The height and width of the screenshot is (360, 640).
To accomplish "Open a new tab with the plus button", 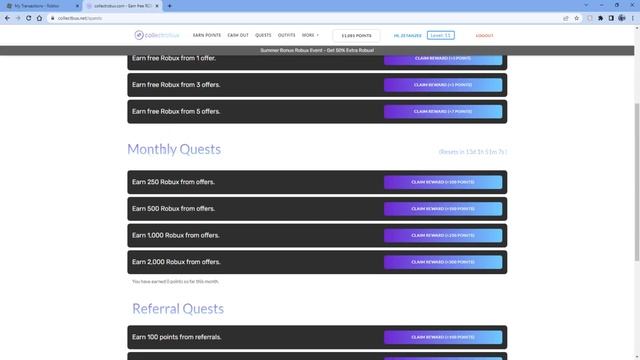I will [x=169, y=6].
